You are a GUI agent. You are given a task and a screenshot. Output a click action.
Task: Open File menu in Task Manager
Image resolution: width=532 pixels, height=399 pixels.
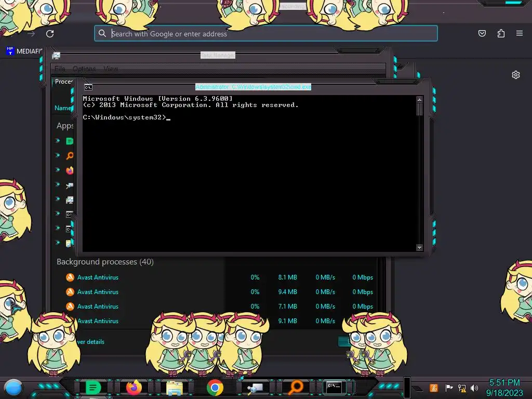pos(60,69)
